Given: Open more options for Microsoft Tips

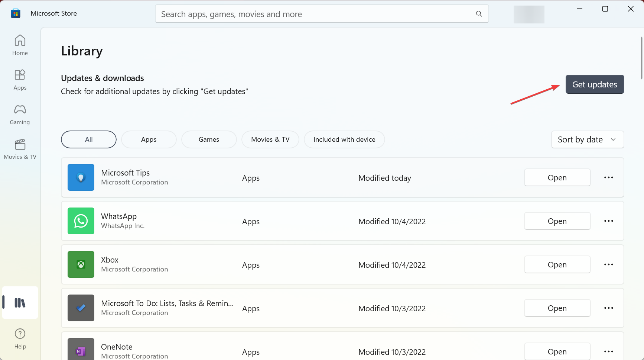Looking at the screenshot, I should 609,177.
